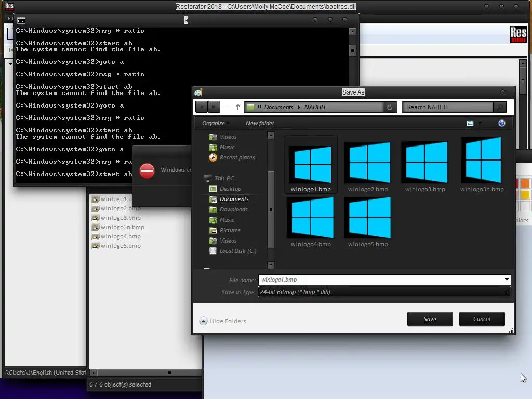Select winlogo3.bmp in Restorator file list
532x399 pixels.
pos(116,218)
